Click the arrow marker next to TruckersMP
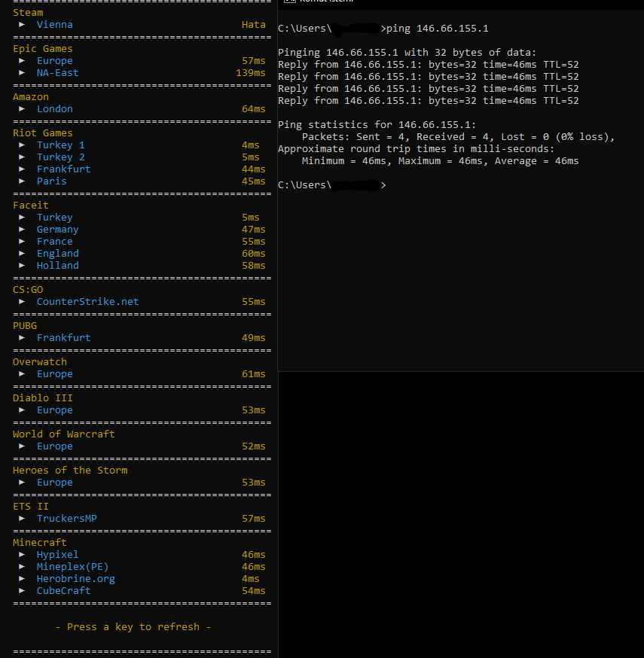This screenshot has height=658, width=644. pyautogui.click(x=22, y=519)
